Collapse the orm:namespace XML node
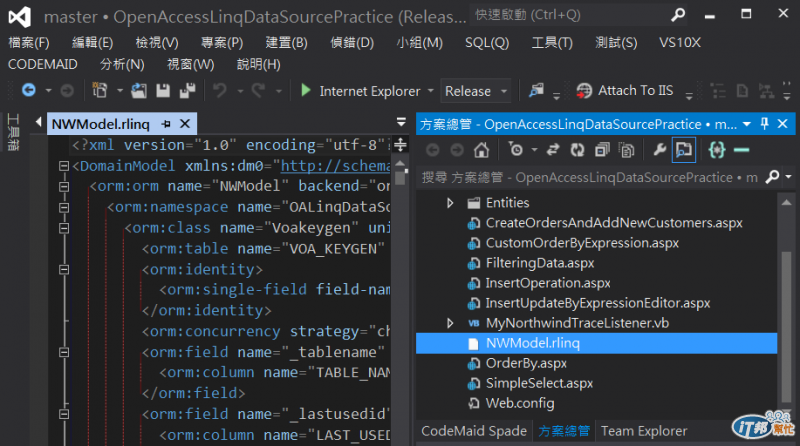 [x=64, y=208]
